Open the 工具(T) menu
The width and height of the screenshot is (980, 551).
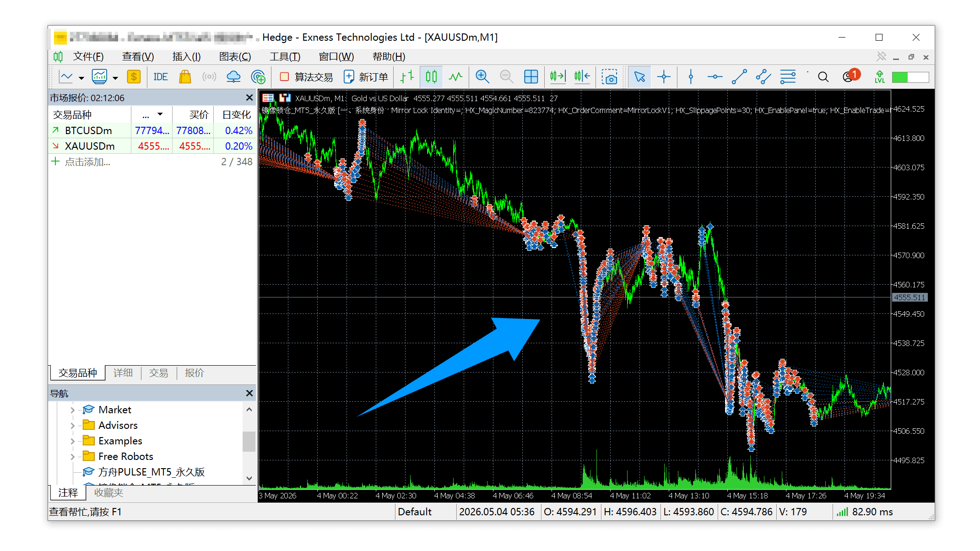click(x=285, y=56)
